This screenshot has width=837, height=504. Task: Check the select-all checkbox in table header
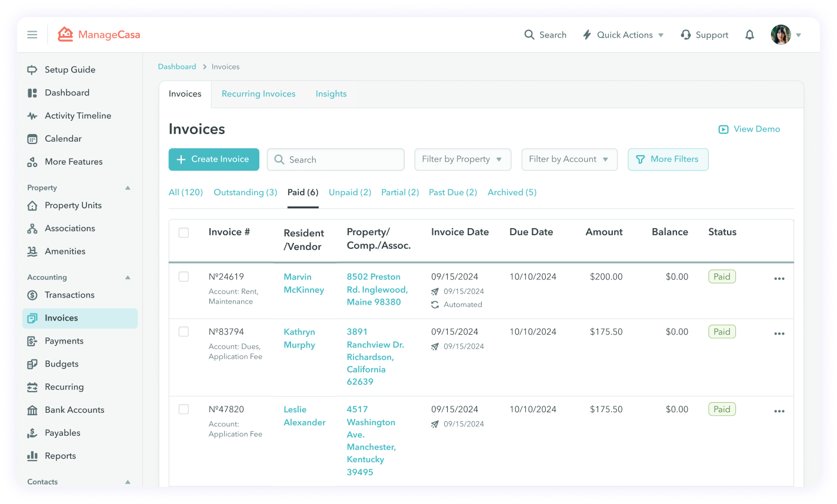coord(184,232)
